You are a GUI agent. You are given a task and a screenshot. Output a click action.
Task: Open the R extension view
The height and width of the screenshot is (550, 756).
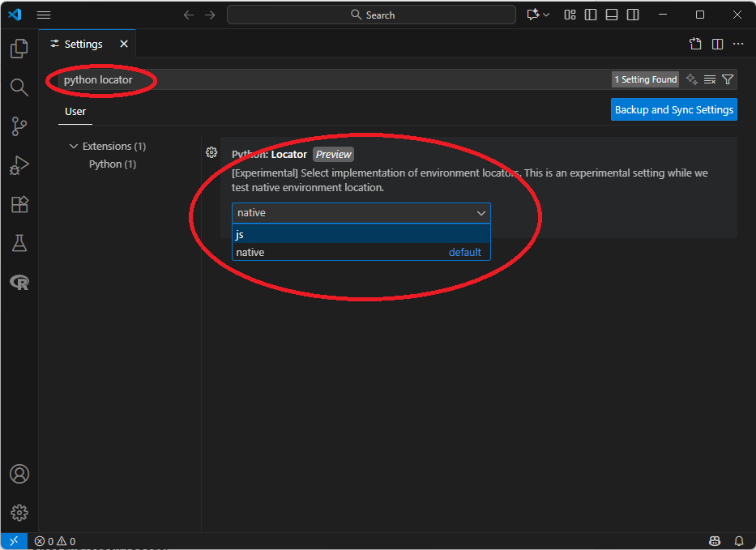(x=19, y=282)
